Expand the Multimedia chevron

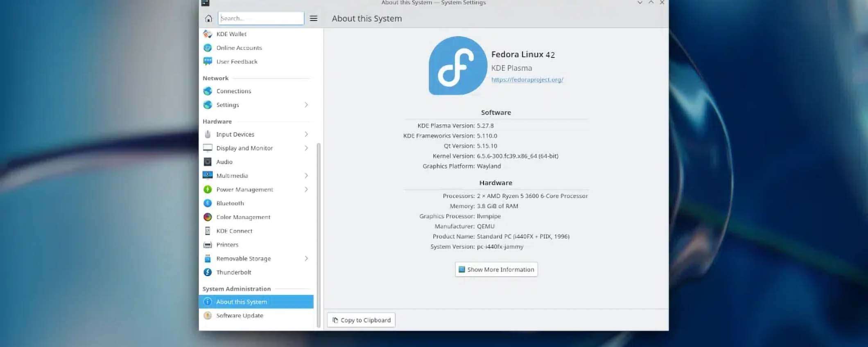[x=306, y=176]
